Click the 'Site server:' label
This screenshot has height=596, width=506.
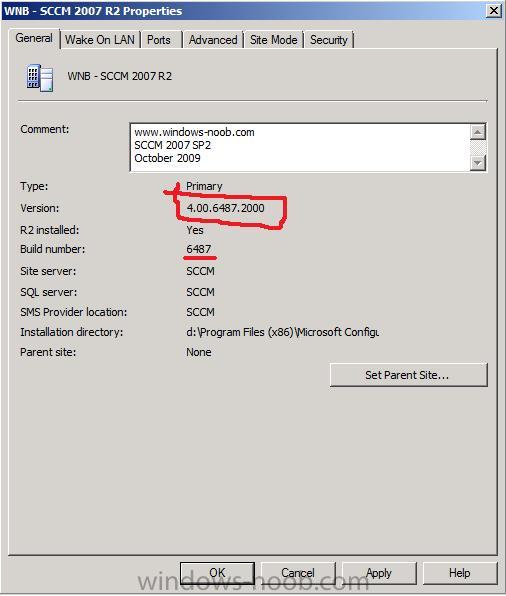pos(48,271)
